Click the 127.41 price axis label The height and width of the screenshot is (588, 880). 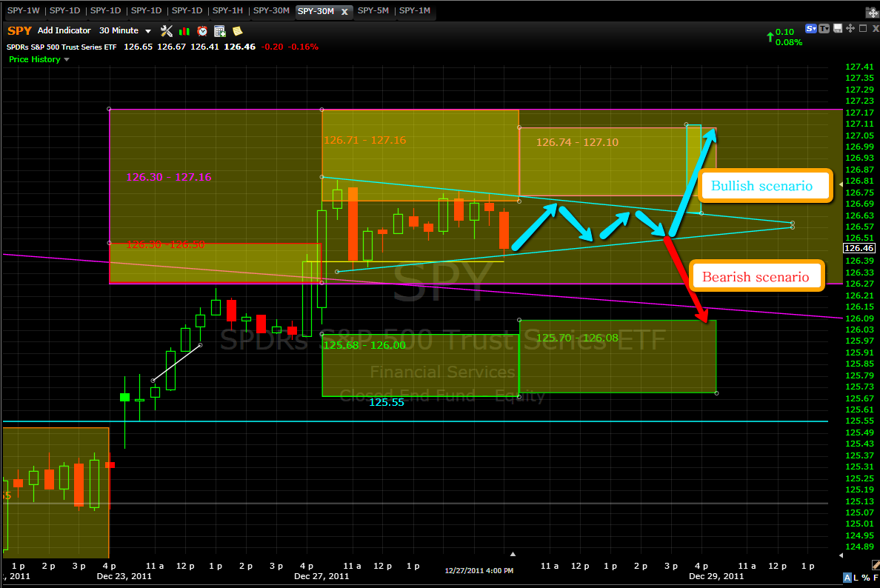coord(859,67)
